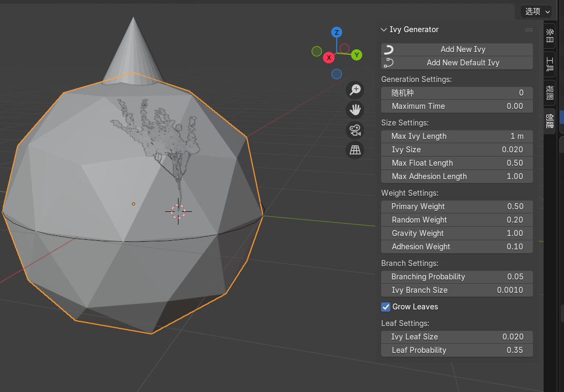Open the 选项 options dropdown
Screen dimensions: 564x392
point(536,11)
